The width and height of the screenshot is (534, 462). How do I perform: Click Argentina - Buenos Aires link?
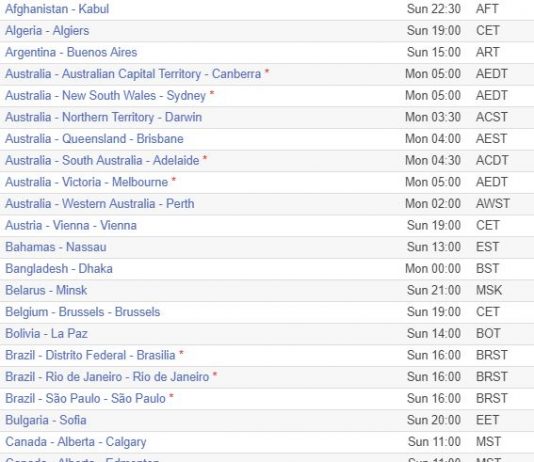71,52
